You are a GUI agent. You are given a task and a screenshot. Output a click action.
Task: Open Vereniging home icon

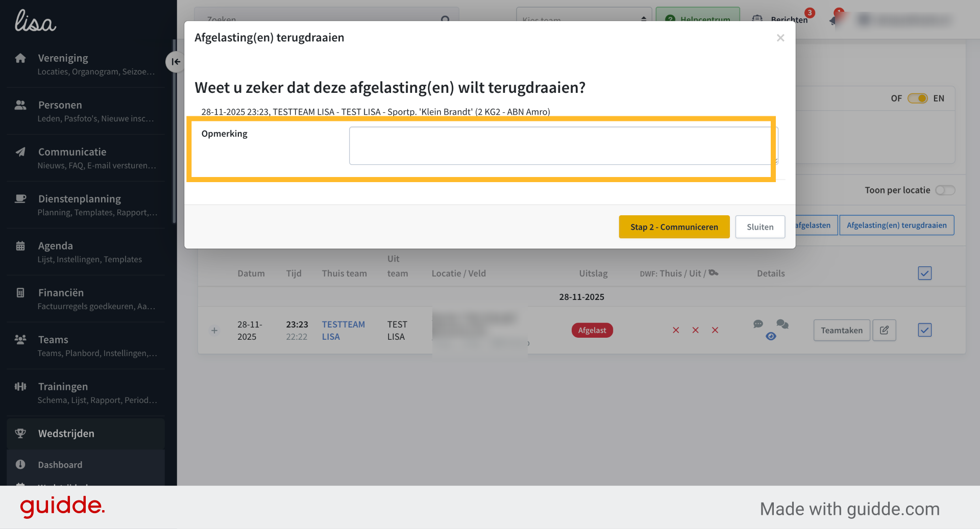20,58
